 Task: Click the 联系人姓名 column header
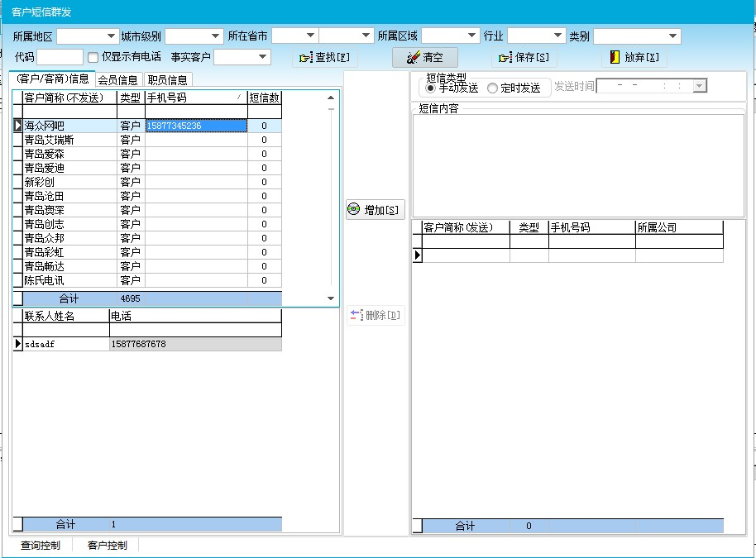pos(66,316)
